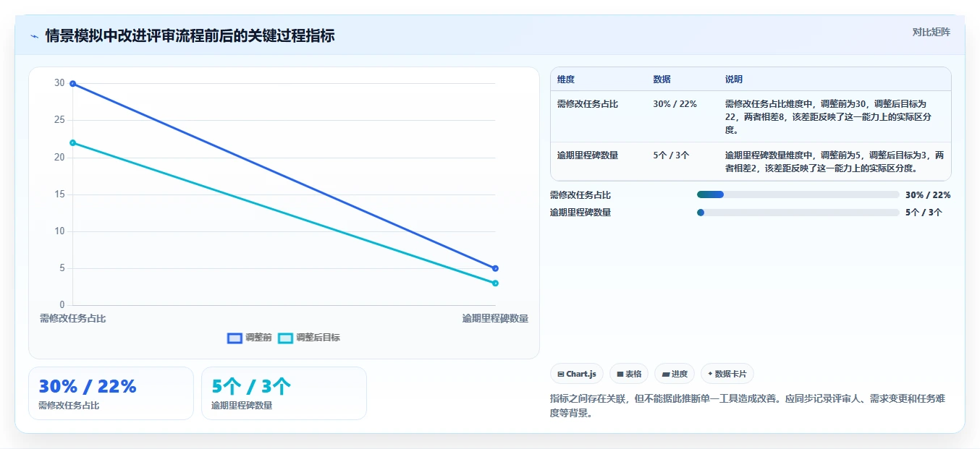980x449 pixels.
Task: Click the 5个 / 3个 progress value label
Action: 924,213
